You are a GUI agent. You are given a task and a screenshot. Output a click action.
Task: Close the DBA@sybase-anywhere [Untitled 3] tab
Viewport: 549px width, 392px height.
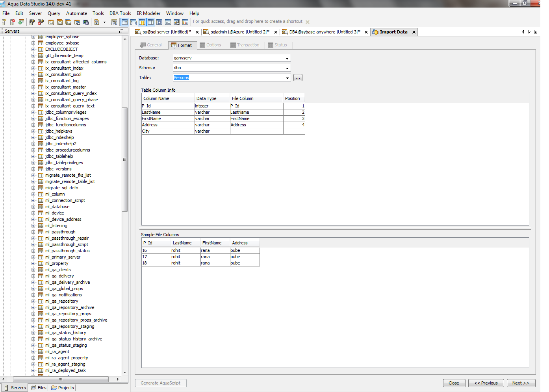[x=366, y=32]
